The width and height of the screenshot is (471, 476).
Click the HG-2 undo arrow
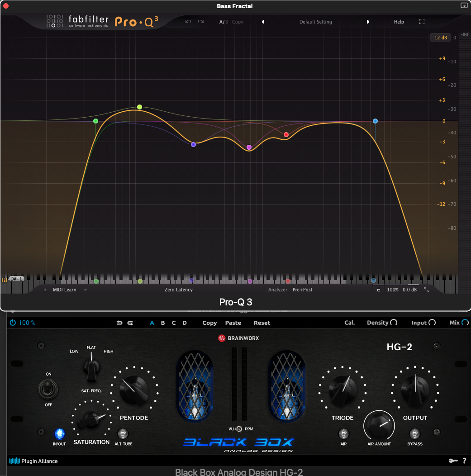(x=119, y=323)
